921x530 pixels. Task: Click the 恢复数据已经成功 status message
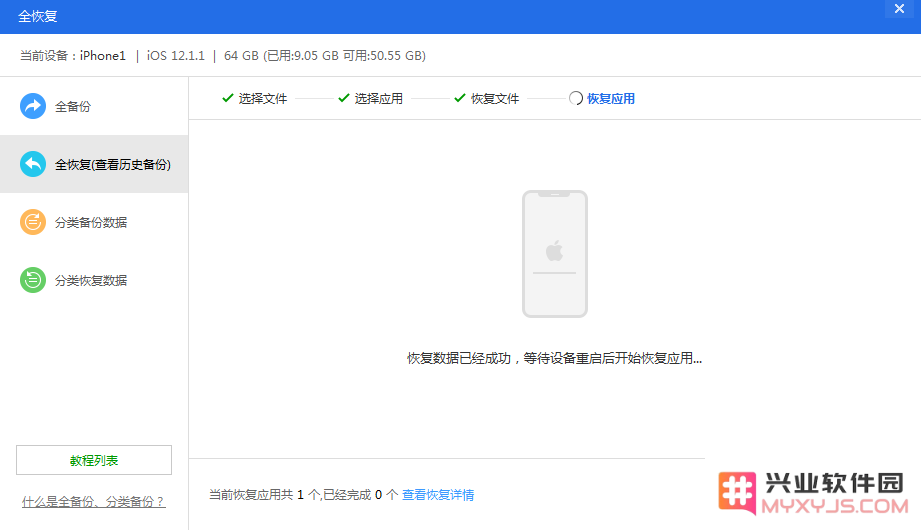(554, 358)
